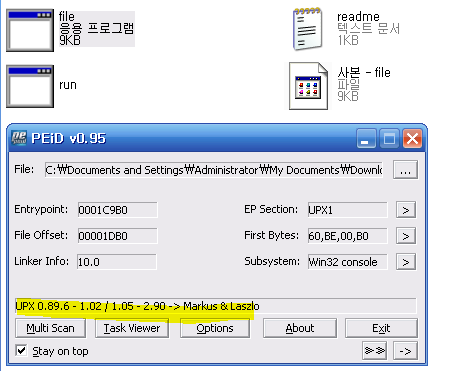This screenshot has height=371, width=456.
Task: Click the Exit button
Action: tap(381, 328)
